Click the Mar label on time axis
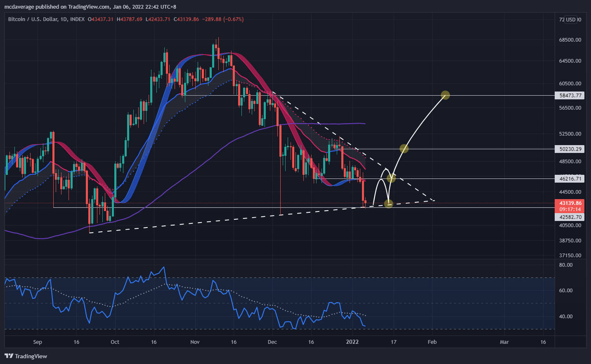Screen dimensions: 591x364 point(504,342)
